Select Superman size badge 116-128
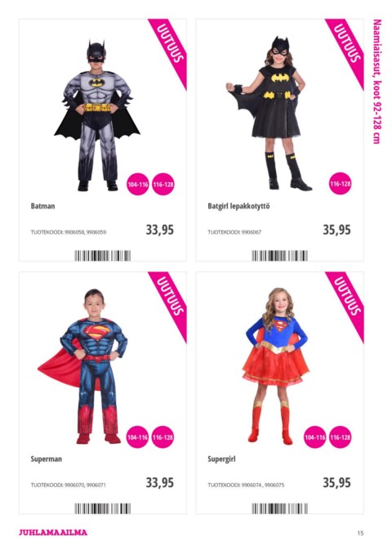 pos(163,437)
